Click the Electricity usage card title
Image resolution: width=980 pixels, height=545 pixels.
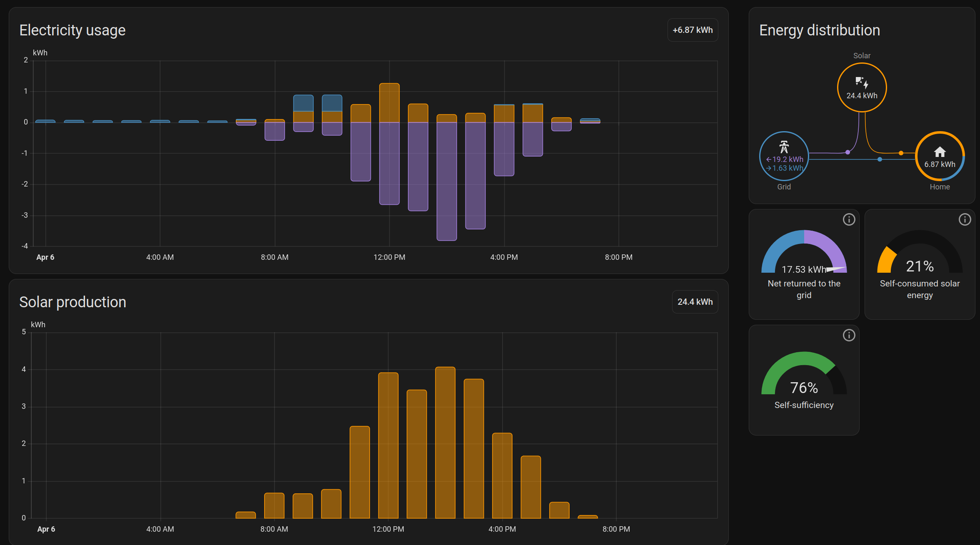[x=72, y=30]
